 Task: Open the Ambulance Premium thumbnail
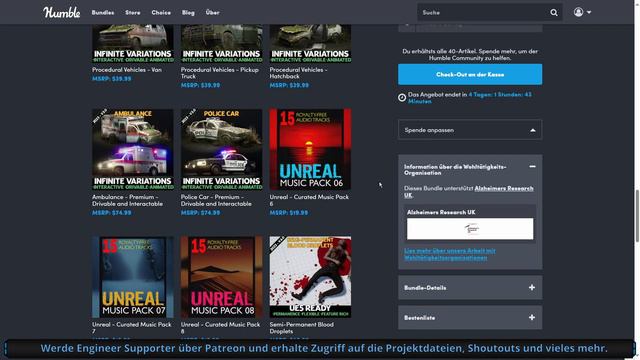point(133,149)
